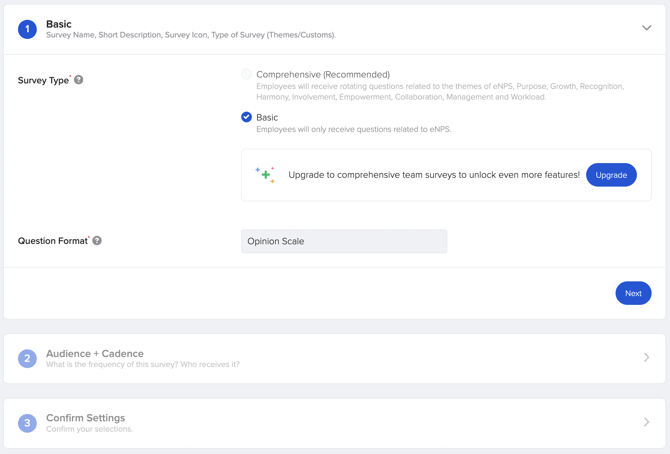Click help icon next to Survey Type
Screen dimensions: 670x454
(79, 80)
